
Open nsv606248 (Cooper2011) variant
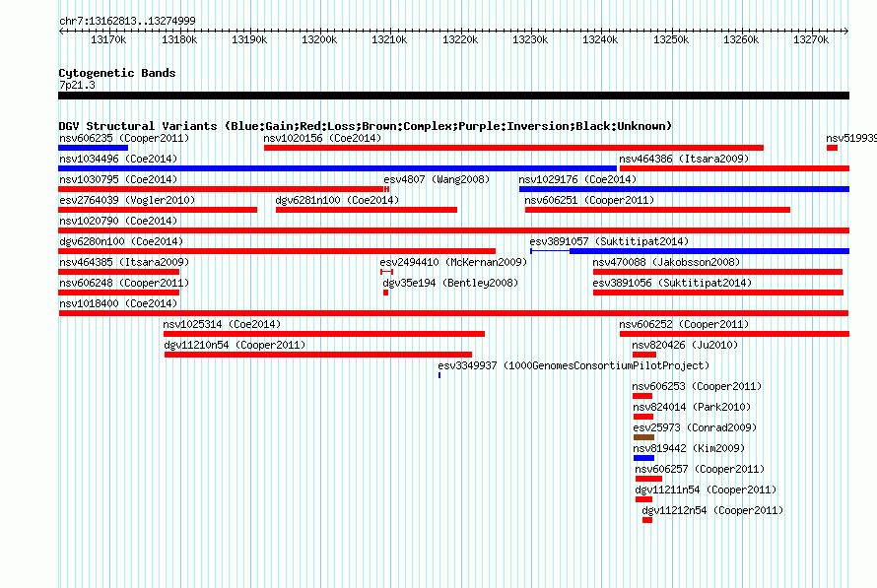click(x=124, y=283)
